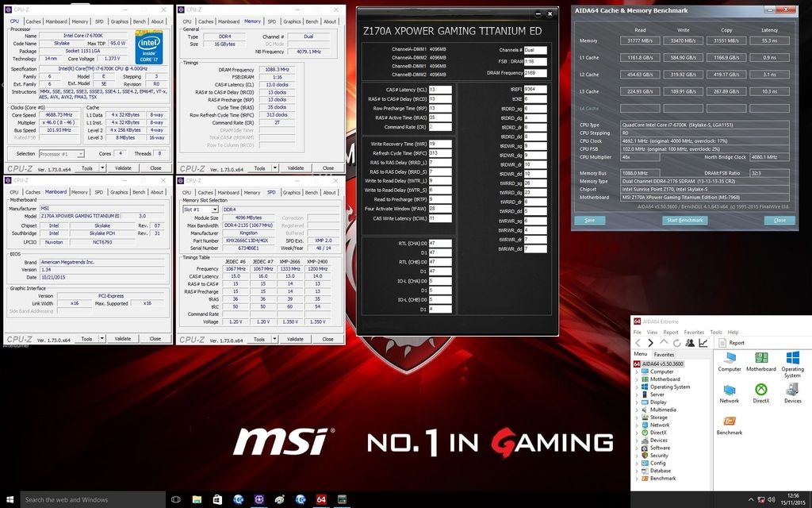Open the View menu in AIDA64 Extreme
The width and height of the screenshot is (812, 508).
point(652,333)
